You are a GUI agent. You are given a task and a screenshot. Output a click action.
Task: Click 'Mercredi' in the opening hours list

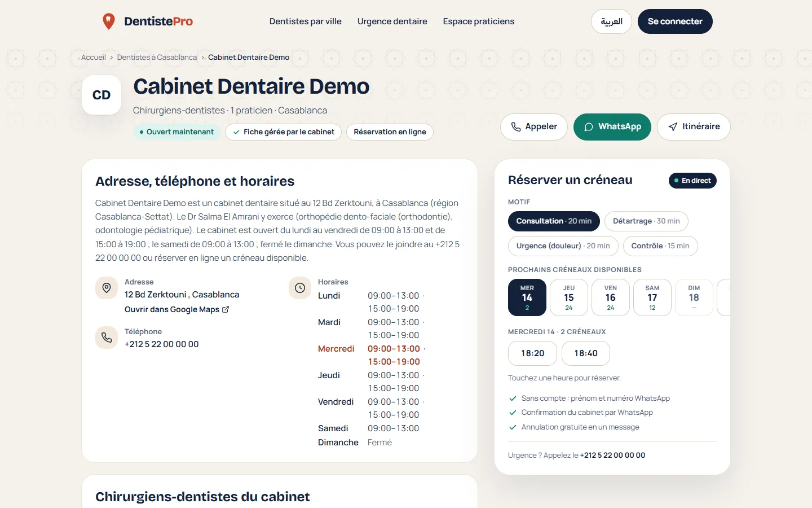coord(336,349)
